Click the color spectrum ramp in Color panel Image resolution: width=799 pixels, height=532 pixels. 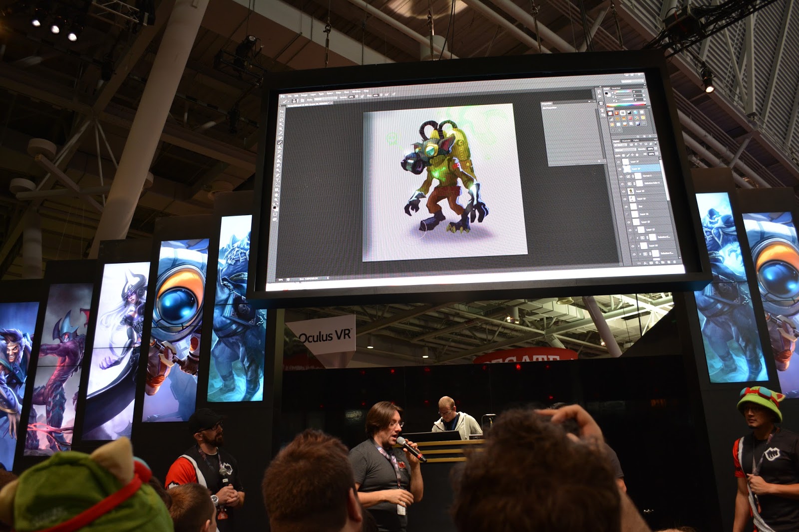tap(627, 105)
